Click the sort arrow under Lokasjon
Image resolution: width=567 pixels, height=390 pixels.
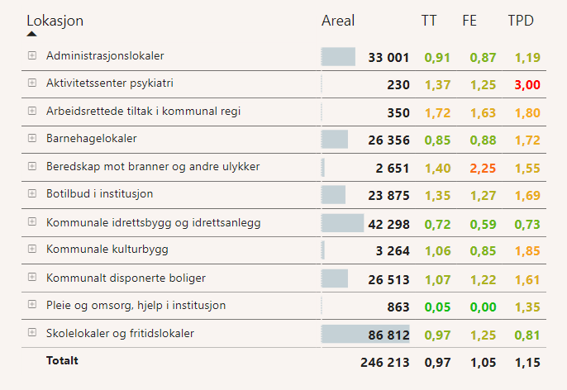pos(32,34)
